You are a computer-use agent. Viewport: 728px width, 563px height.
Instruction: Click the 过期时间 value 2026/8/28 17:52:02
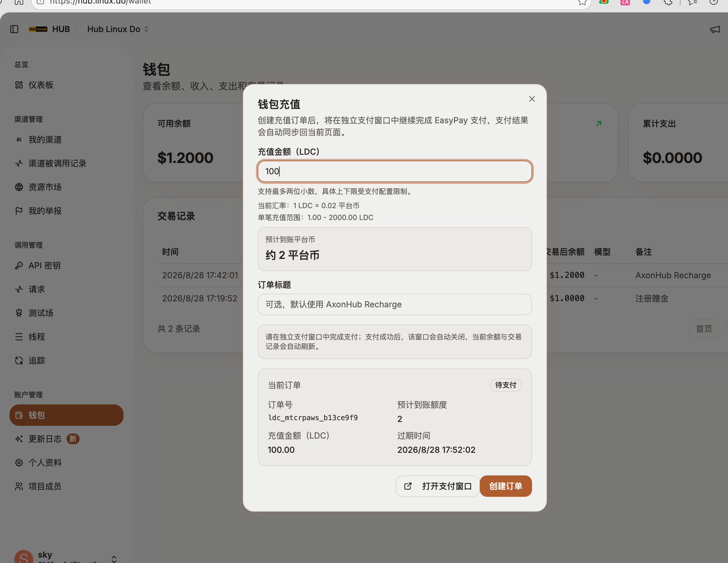pos(436,450)
